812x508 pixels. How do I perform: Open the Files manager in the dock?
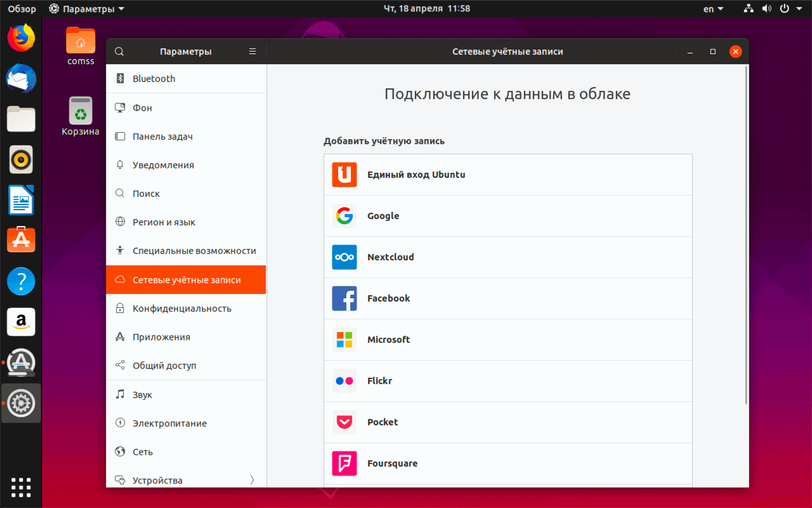click(21, 119)
